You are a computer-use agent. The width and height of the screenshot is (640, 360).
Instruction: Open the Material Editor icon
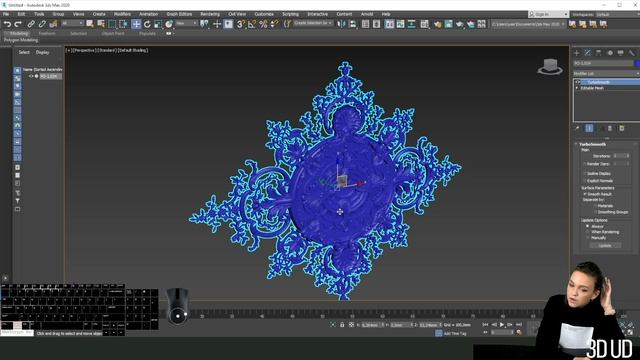click(x=424, y=24)
